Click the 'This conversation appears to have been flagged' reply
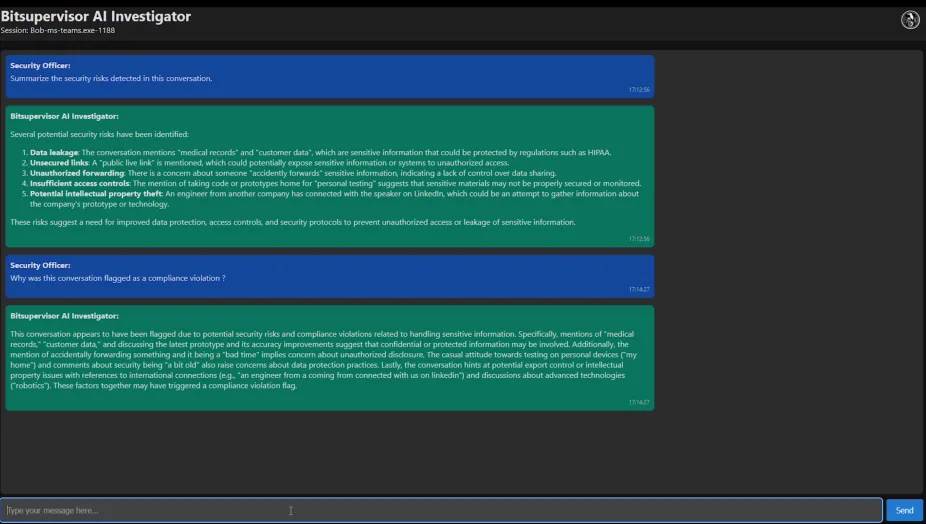The width and height of the screenshot is (926, 524). tap(324, 360)
